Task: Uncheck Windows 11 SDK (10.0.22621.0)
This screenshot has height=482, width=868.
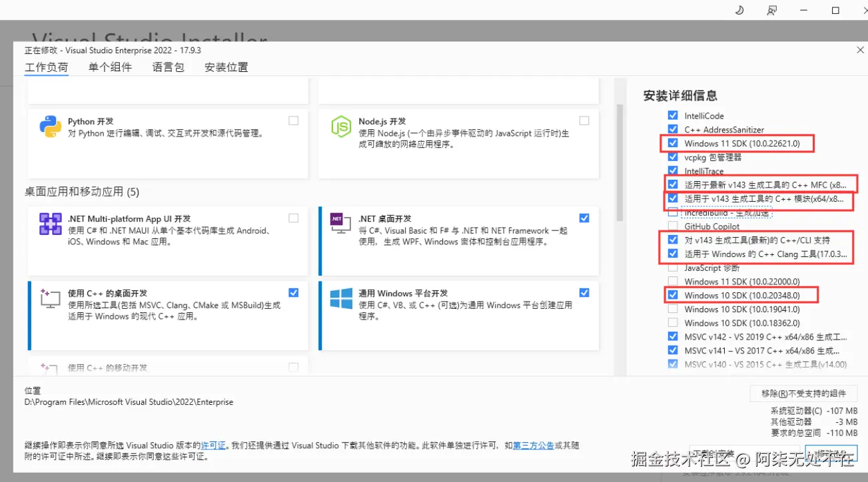Action: 673,143
